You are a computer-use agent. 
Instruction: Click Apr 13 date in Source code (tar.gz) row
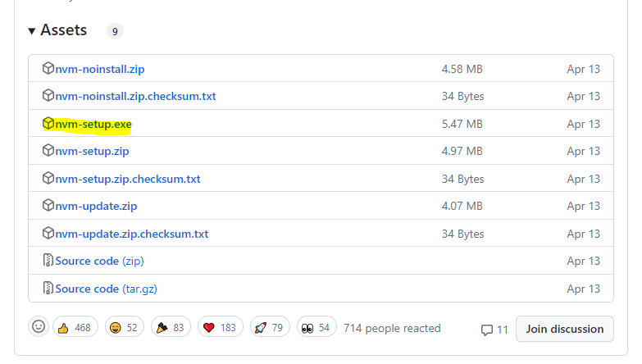point(584,289)
